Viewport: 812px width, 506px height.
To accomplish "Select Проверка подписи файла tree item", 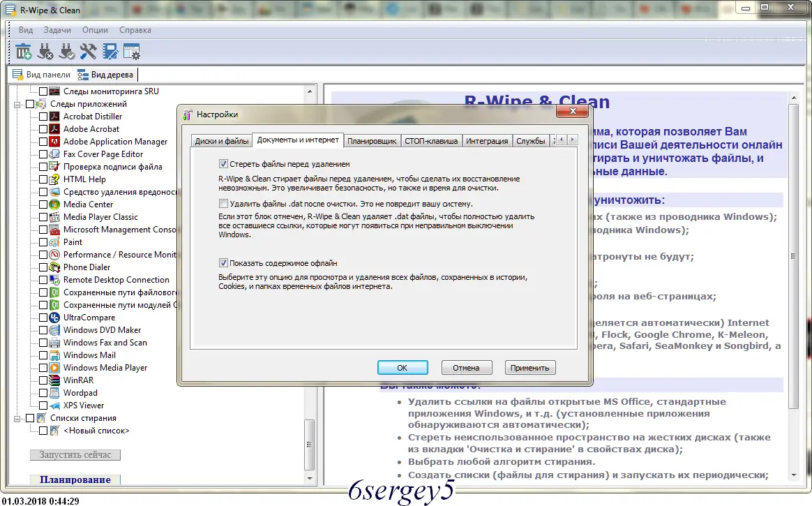I will pyautogui.click(x=113, y=167).
